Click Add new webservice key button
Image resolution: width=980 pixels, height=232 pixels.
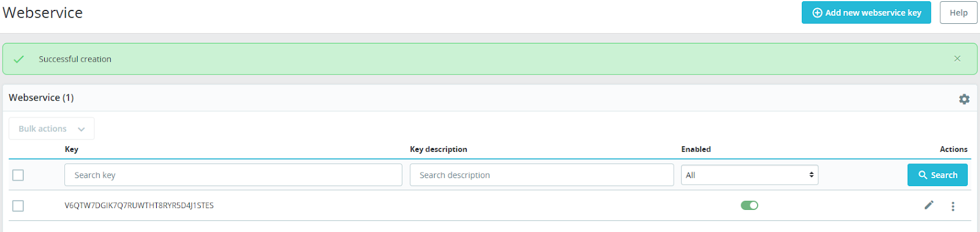pyautogui.click(x=866, y=13)
